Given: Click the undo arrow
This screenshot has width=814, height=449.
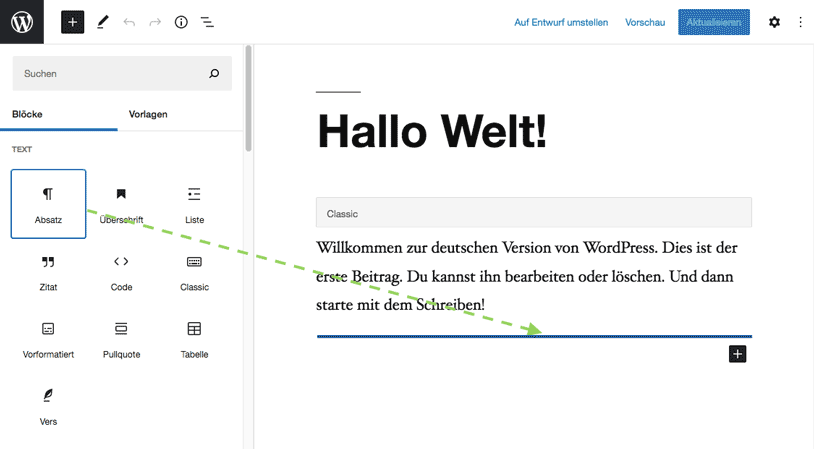Looking at the screenshot, I should click(129, 22).
